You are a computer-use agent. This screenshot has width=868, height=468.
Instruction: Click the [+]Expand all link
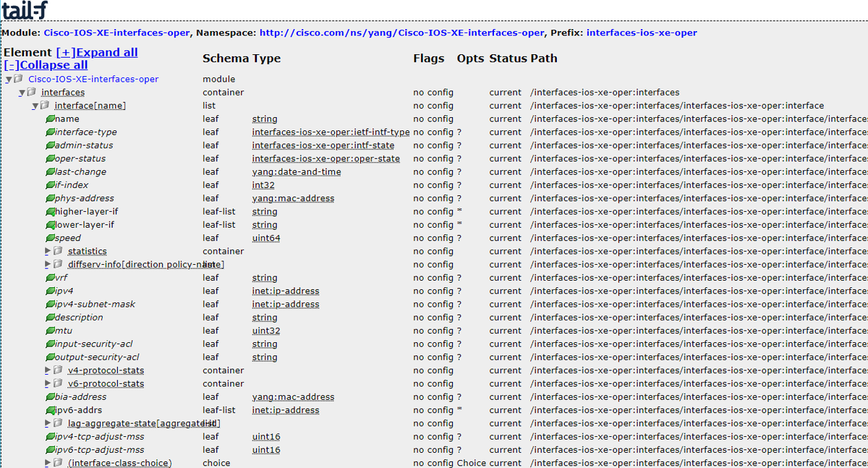click(x=97, y=53)
